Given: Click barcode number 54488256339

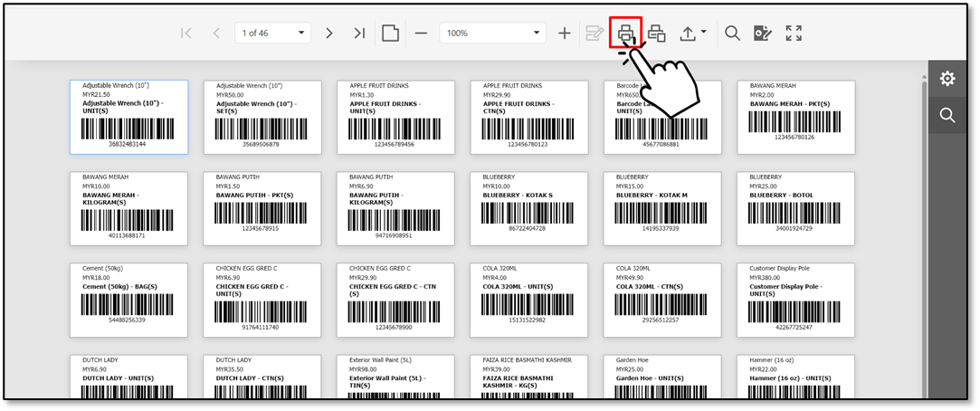Looking at the screenshot, I should point(128,320).
